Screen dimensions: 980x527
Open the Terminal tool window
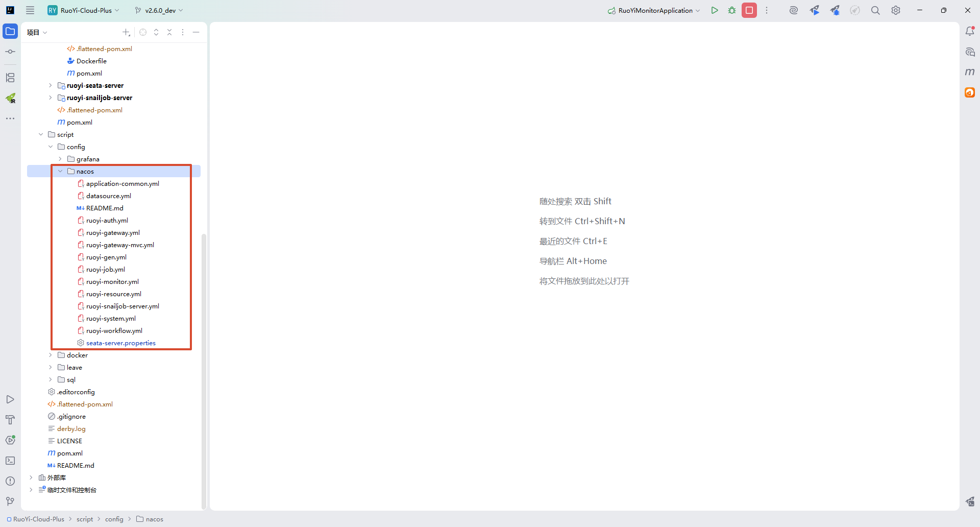[10, 461]
